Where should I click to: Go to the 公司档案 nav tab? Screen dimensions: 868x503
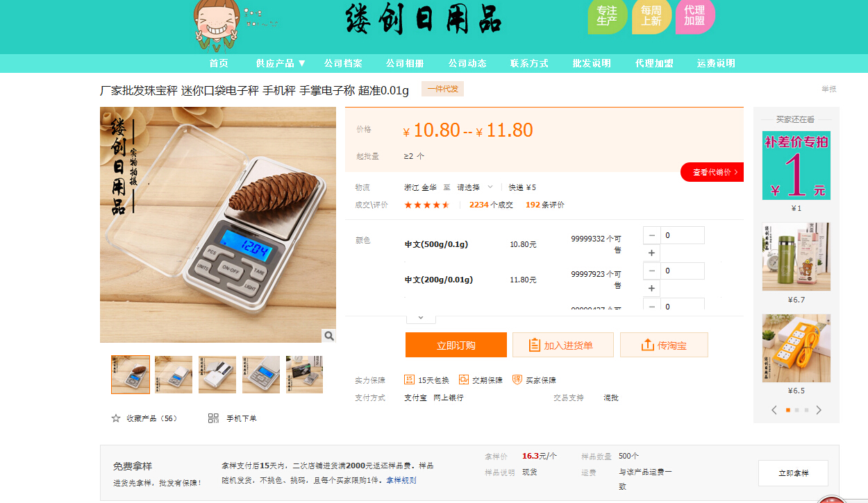[x=343, y=63]
